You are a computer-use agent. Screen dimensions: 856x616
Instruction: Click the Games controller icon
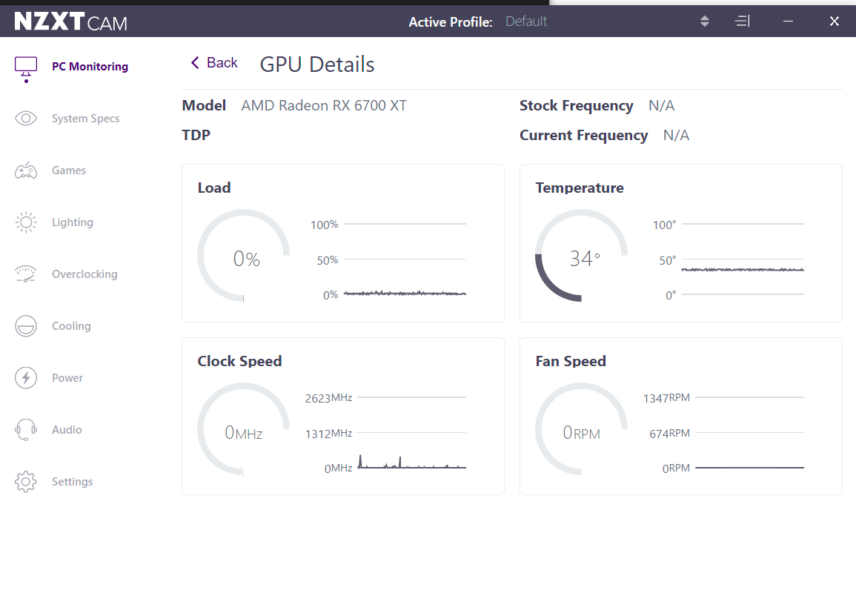[26, 170]
